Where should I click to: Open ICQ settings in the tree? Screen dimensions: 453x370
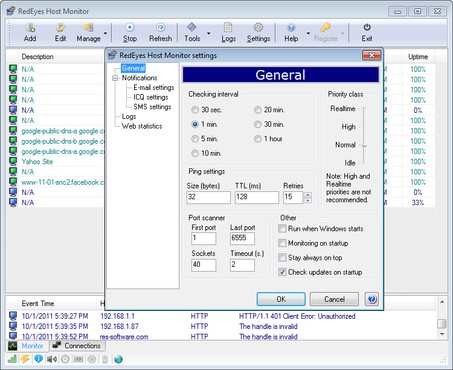point(151,97)
